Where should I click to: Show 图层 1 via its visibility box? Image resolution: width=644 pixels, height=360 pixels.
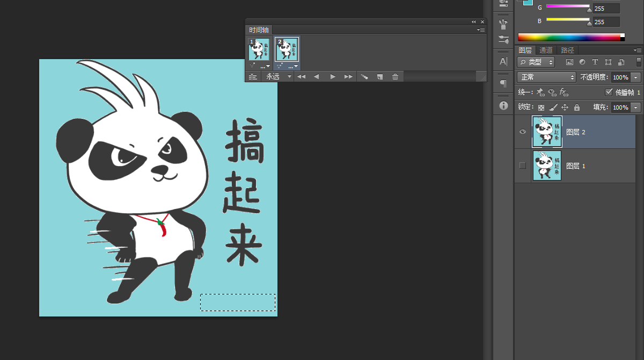(x=523, y=165)
